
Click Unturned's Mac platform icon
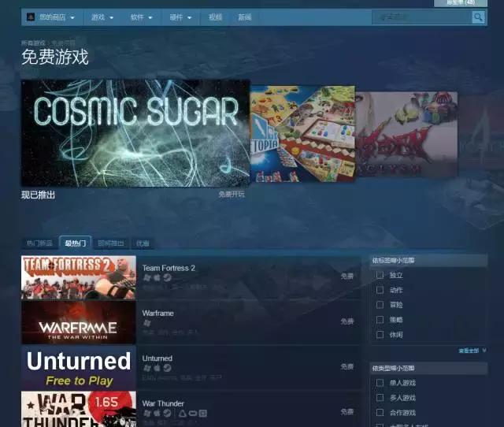157,368
